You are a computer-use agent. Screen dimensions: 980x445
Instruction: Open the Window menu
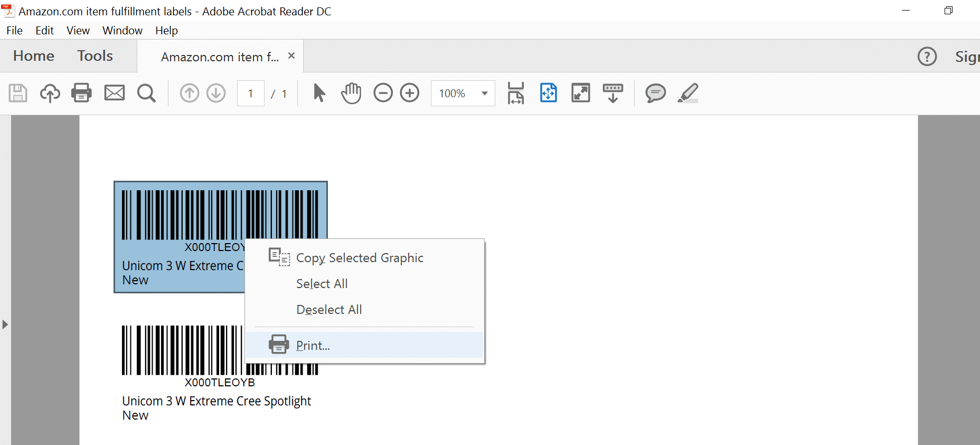tap(123, 31)
